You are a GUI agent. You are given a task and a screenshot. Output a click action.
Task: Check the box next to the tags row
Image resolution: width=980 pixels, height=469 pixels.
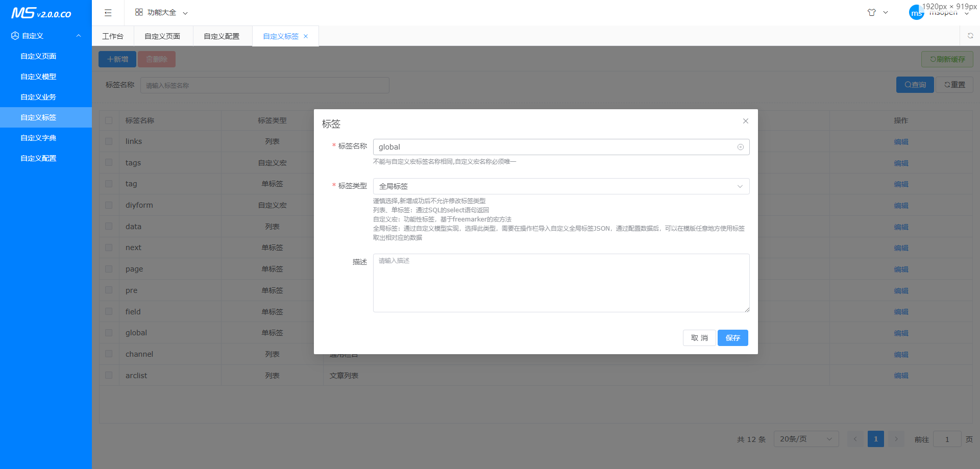pos(109,162)
